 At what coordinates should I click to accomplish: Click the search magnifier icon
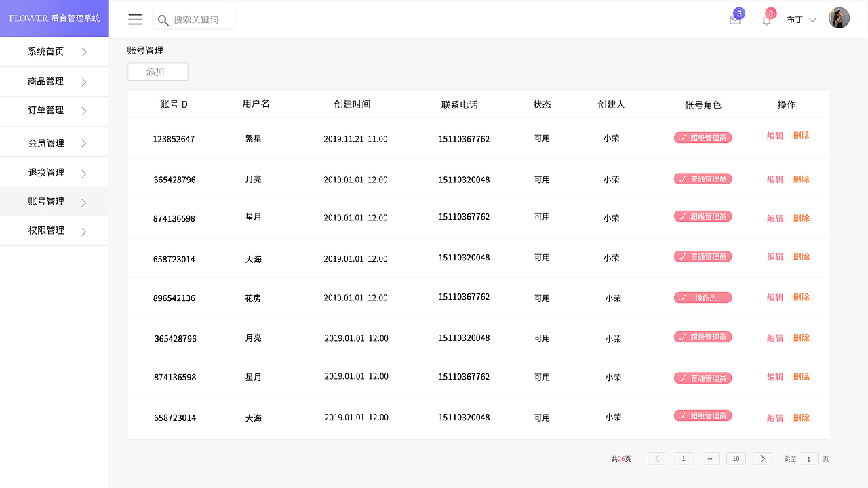click(x=163, y=20)
